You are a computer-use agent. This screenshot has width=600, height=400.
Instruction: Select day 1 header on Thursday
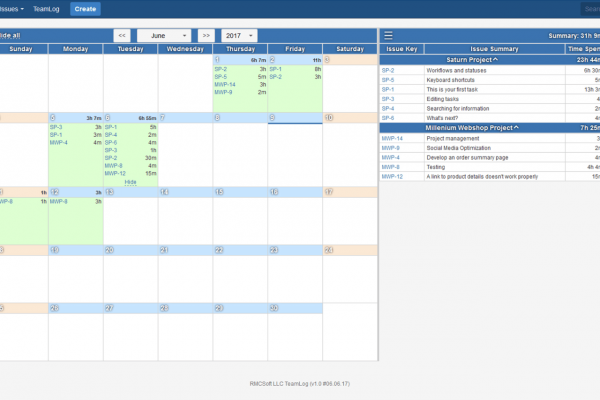click(240, 60)
